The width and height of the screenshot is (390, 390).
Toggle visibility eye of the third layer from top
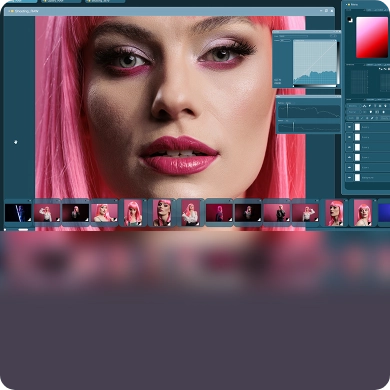349,147
